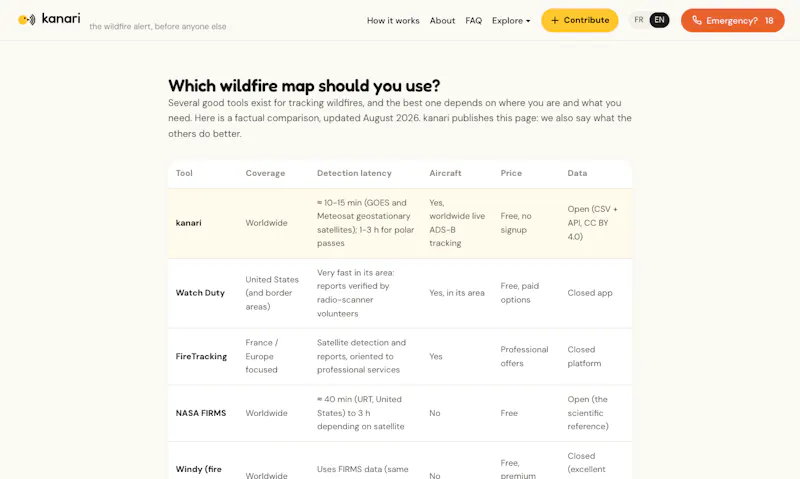Open the FAQ menu item

(473, 20)
